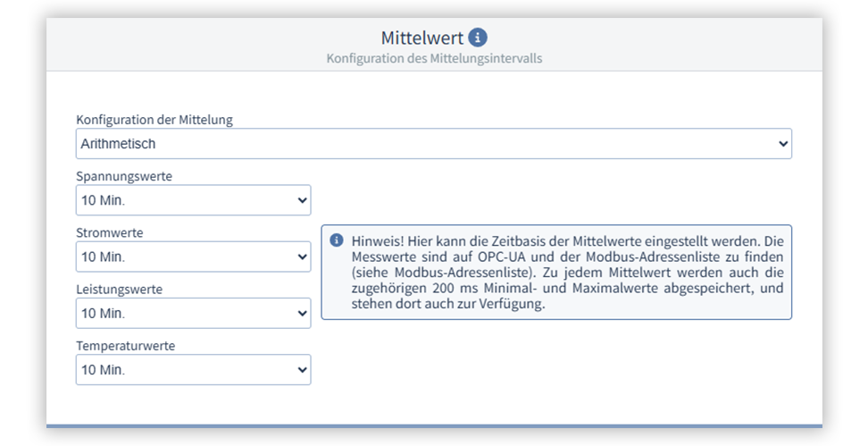Select the Temperaturwerte label
Screen dimensions: 868x446
125,346
